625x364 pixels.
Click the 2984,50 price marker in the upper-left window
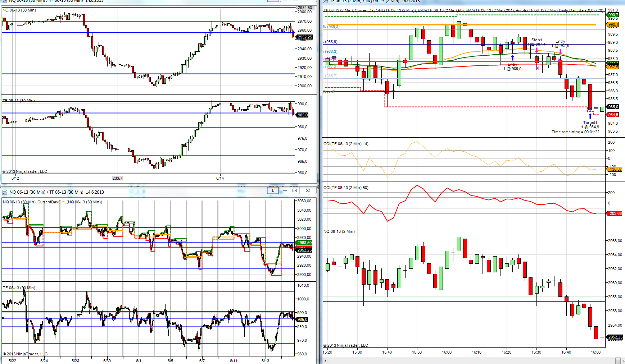pyautogui.click(x=304, y=8)
